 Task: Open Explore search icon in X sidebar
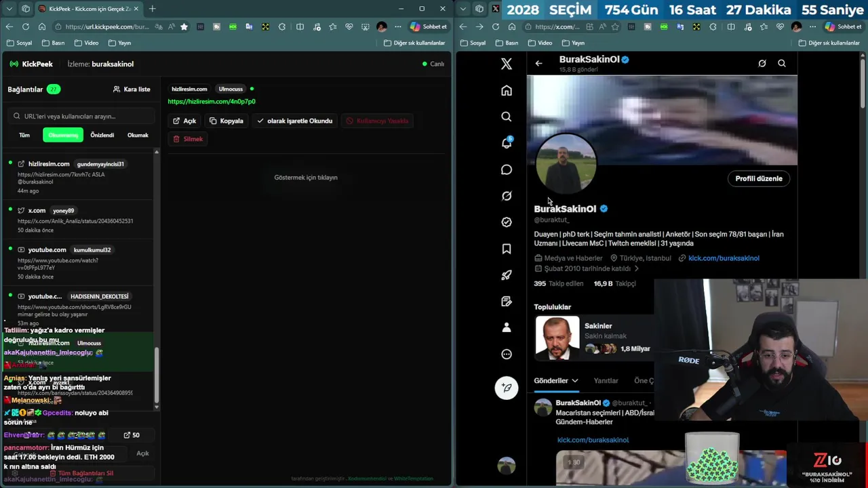pos(506,117)
